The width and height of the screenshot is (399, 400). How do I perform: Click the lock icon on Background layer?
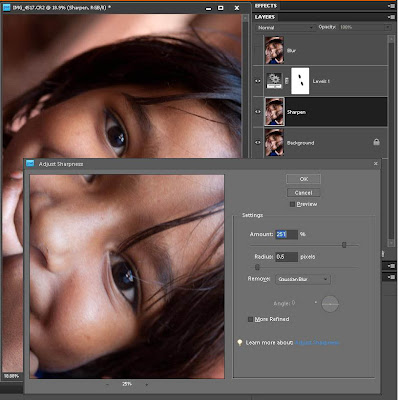coord(376,142)
